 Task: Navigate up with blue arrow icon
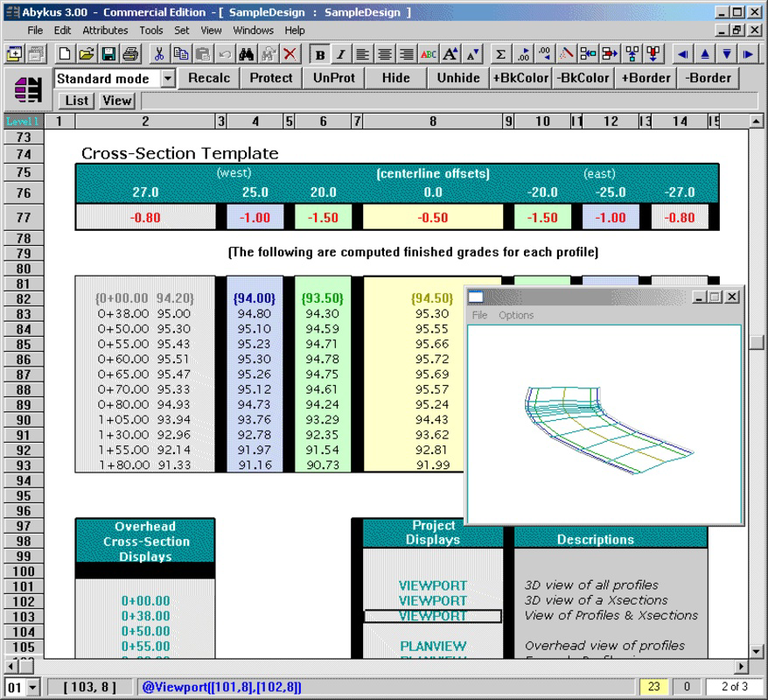click(704, 54)
